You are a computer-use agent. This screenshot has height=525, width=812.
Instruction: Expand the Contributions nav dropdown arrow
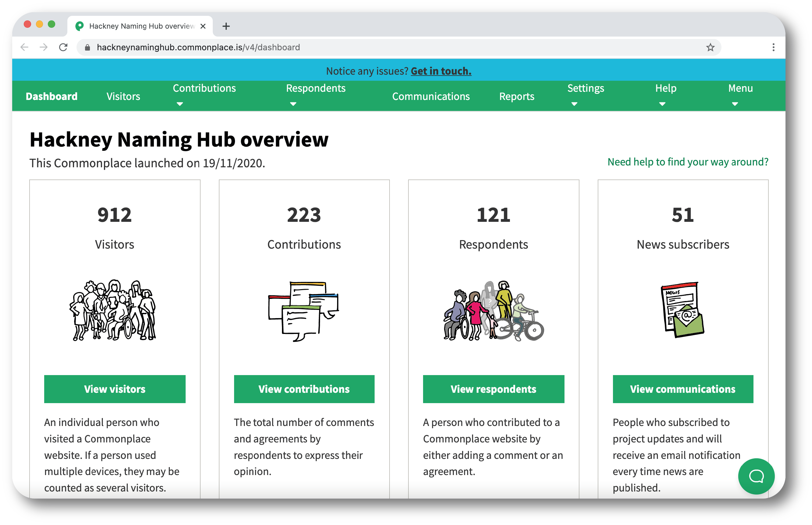coord(180,104)
